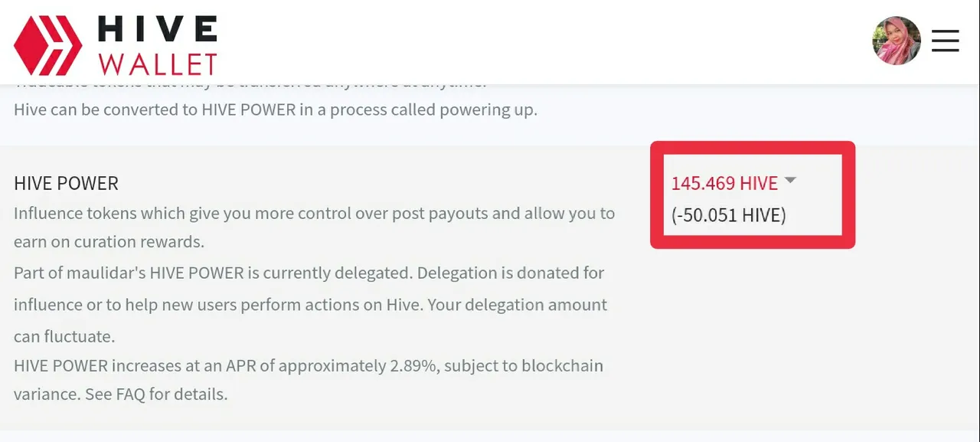Click the red Hive diamond logo icon
The image size is (980, 442).
47,45
